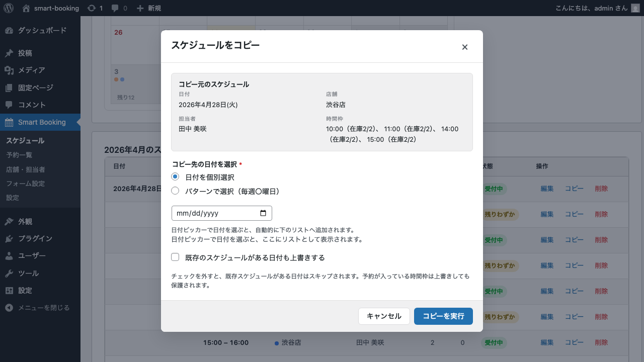Click the WordPress logo in admin bar
Viewport: 644px width, 362px height.
coord(9,8)
